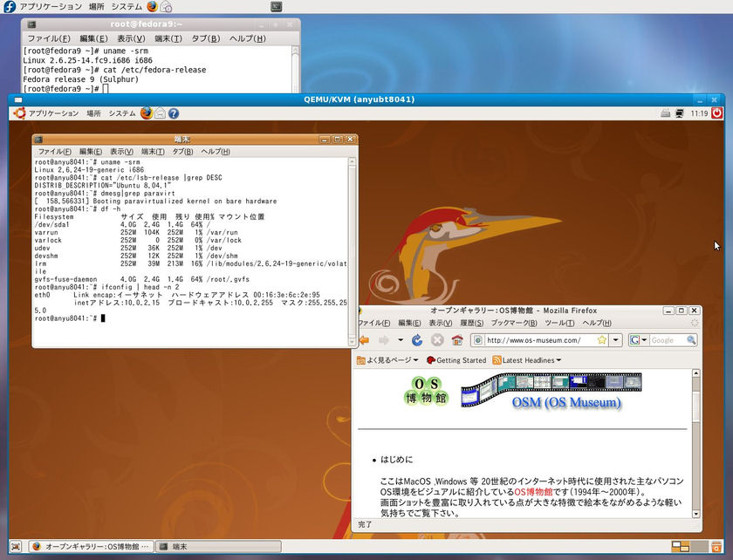The image size is (733, 560).
Task: Click Fedora logo applications icon
Action: [x=10, y=7]
